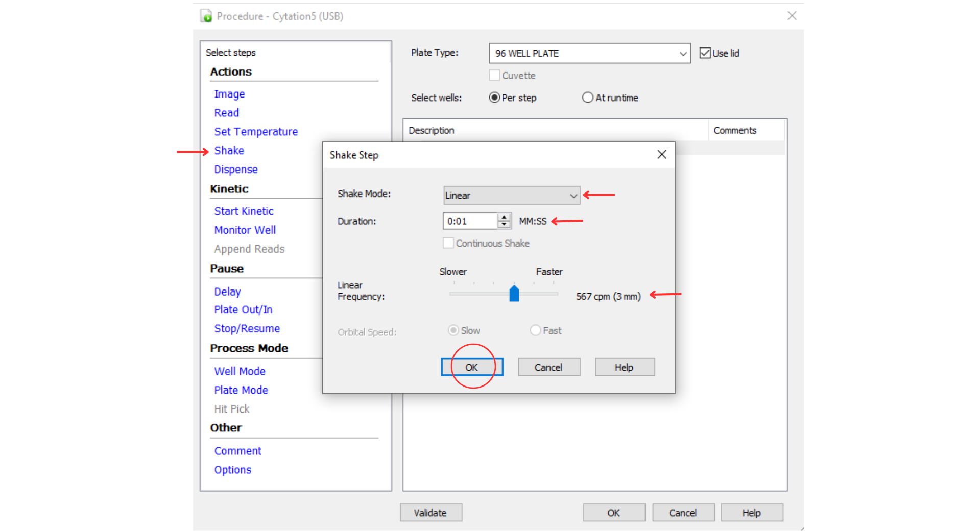Viewport: 980px width, 531px height.
Task: Click the Procedure window title icon
Action: [206, 16]
